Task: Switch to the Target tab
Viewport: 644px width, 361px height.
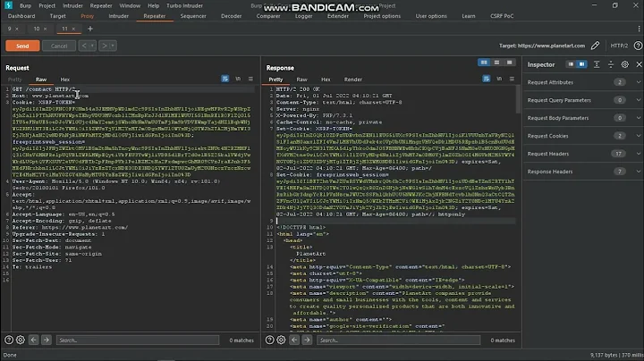Action: [57, 16]
